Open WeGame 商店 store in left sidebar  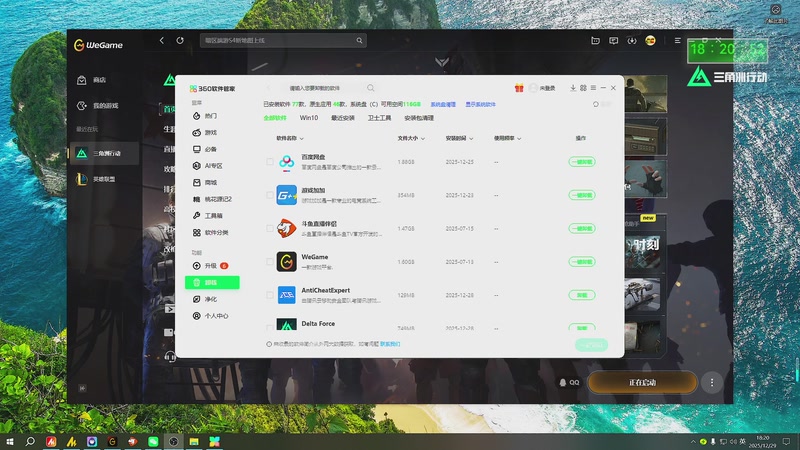92,80
